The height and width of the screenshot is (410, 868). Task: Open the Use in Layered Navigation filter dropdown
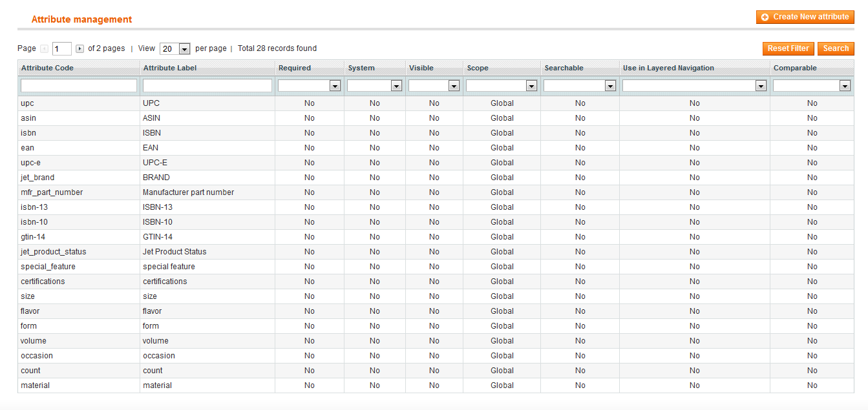[x=694, y=85]
